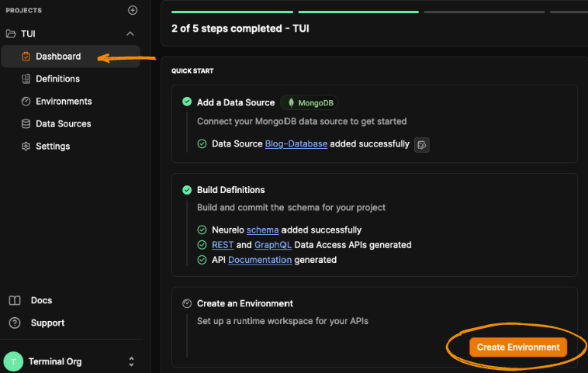Open the Terminal Org switcher arrows
This screenshot has height=373, width=588.
[x=131, y=361]
